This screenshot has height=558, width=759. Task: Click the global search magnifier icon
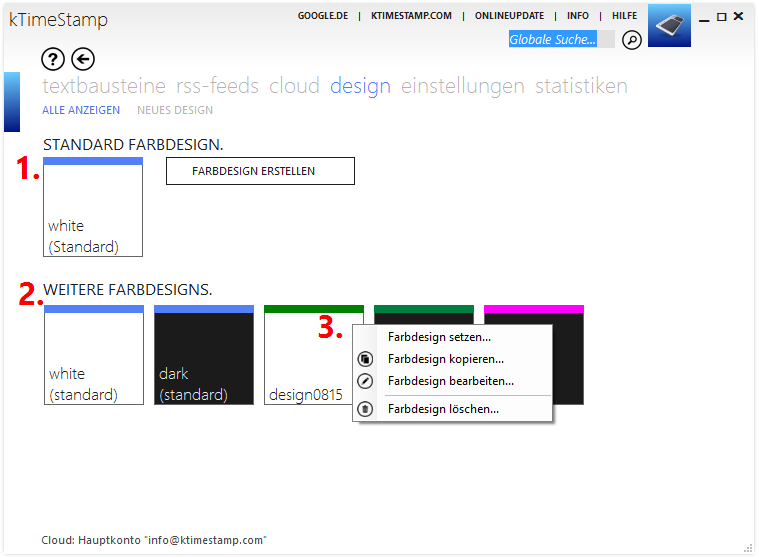(632, 40)
